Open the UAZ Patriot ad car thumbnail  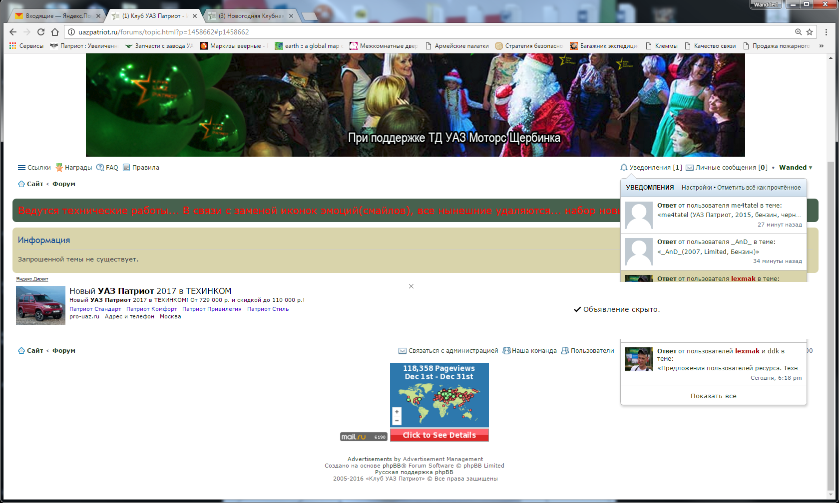40,305
